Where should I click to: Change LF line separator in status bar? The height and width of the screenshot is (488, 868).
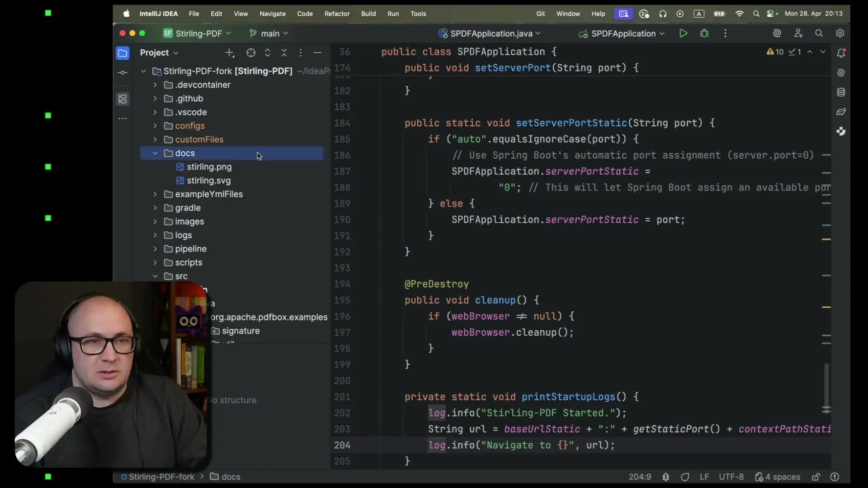[704, 477]
